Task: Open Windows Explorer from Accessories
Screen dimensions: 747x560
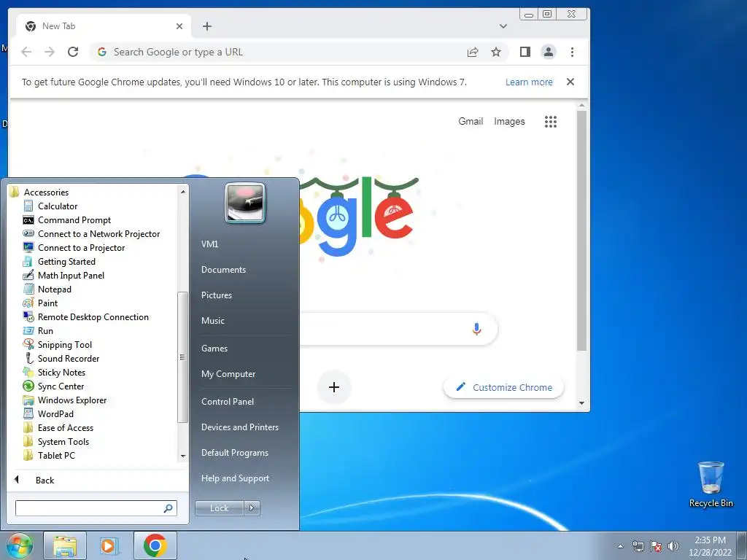Action: tap(72, 400)
